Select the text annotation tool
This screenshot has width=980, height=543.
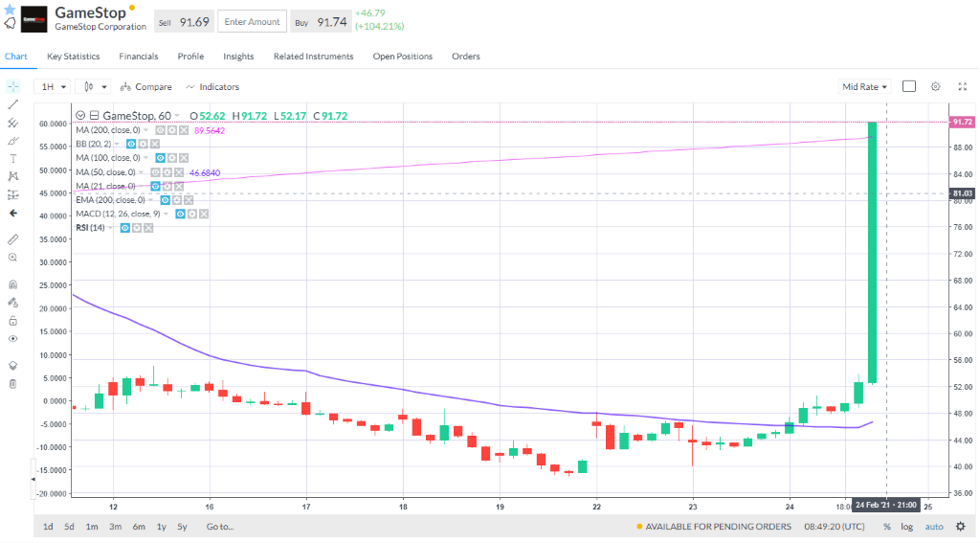tap(12, 159)
